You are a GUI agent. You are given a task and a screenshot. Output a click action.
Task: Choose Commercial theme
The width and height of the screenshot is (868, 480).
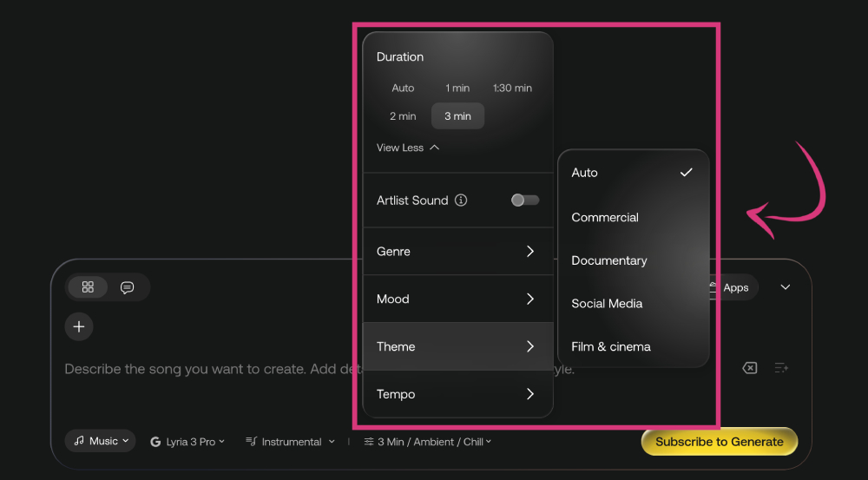click(x=633, y=218)
